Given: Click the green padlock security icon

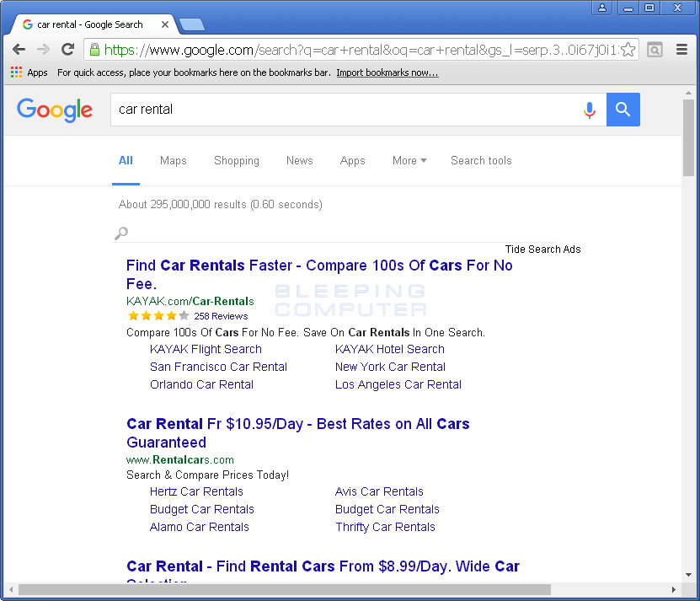Looking at the screenshot, I should (94, 50).
